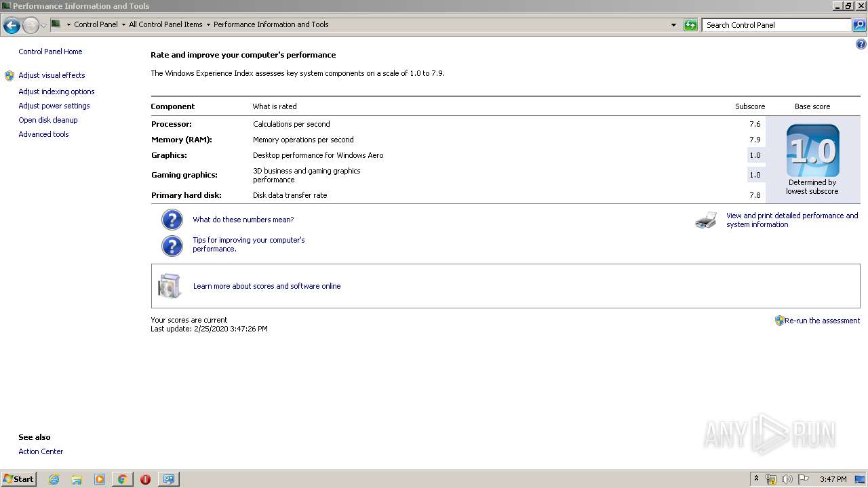Click the Gaming graphics row label
868x488 pixels.
click(184, 175)
